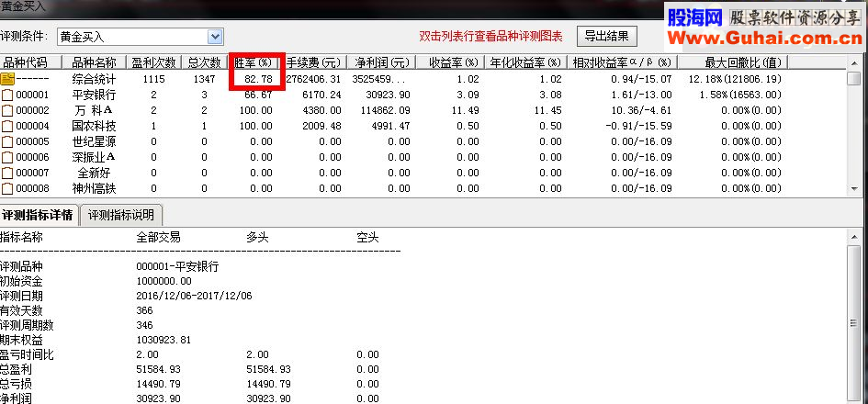This screenshot has height=404, width=868.
Task: Select the 评测指标详情 tab
Action: 39,215
